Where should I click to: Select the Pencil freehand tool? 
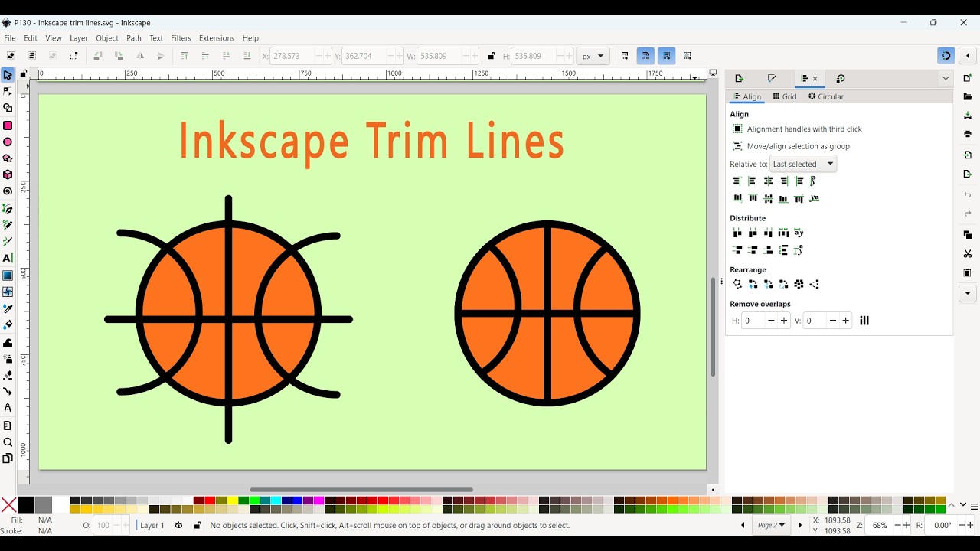tap(8, 225)
